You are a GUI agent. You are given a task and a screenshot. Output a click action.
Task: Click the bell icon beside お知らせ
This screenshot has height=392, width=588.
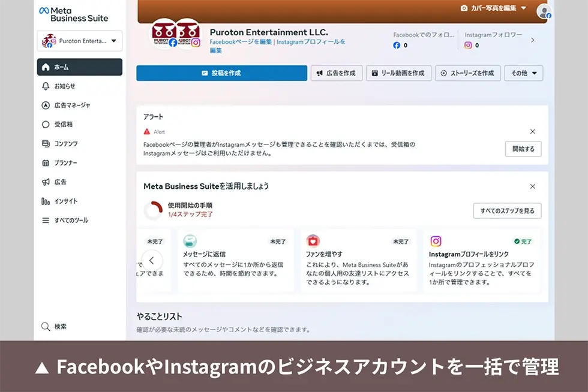[x=46, y=86]
